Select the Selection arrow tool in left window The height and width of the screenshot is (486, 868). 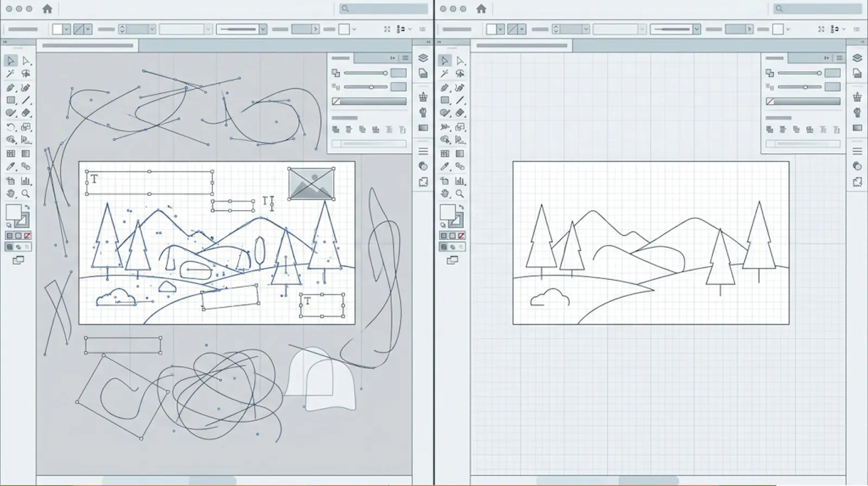11,60
